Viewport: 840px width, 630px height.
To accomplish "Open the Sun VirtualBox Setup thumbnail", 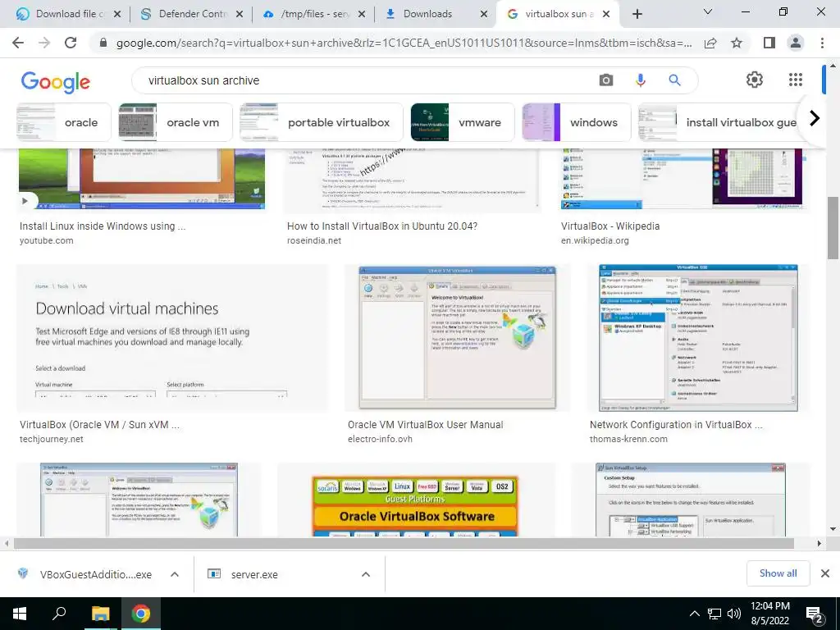I will coord(691,500).
